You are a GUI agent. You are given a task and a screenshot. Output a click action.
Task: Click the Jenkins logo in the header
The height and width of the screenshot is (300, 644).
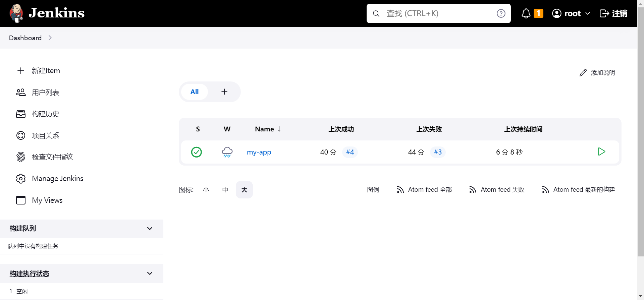click(x=47, y=13)
